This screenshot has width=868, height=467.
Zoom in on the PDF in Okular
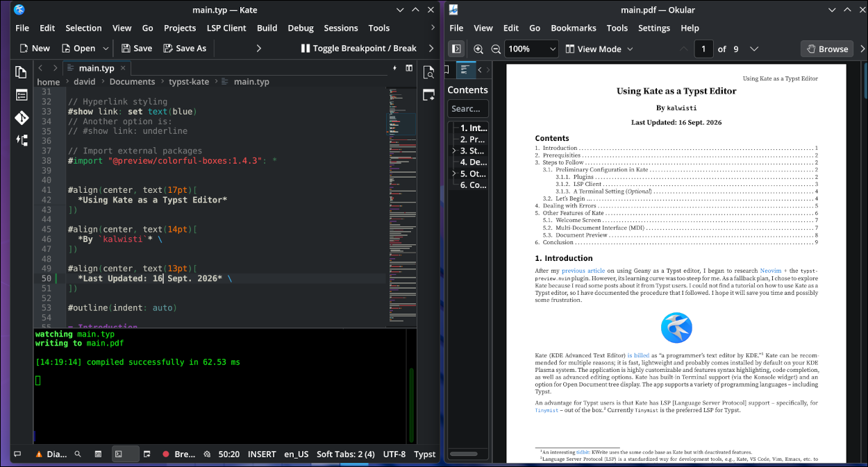478,49
